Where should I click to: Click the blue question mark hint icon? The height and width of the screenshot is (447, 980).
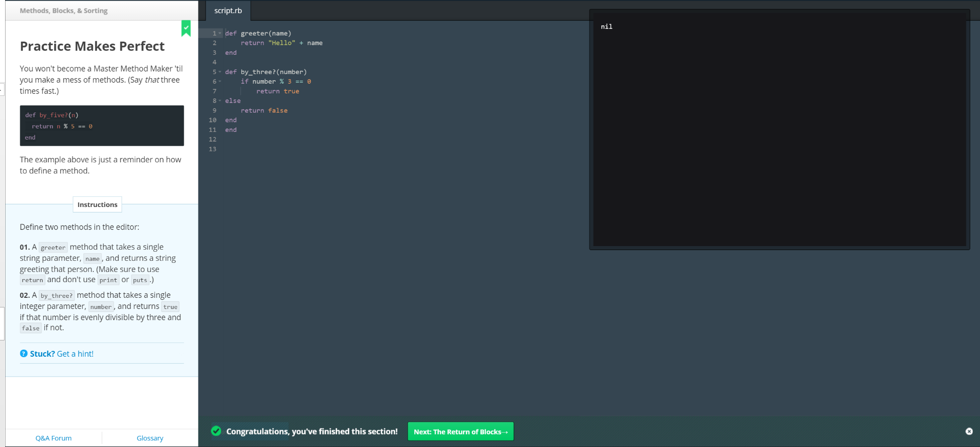pos(23,354)
